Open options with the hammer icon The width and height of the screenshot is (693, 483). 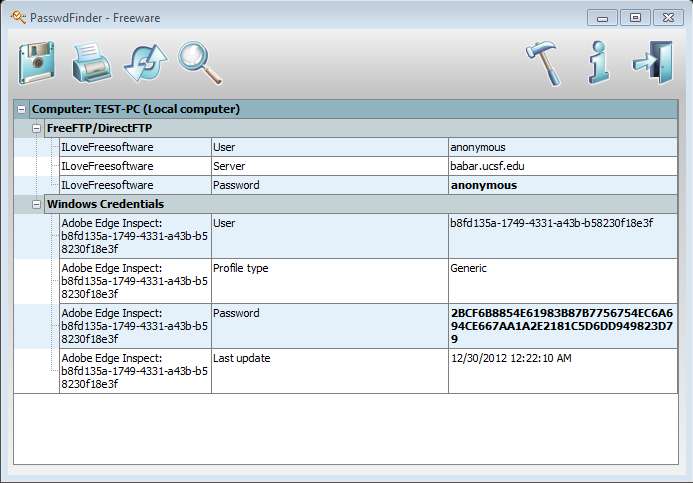[544, 63]
